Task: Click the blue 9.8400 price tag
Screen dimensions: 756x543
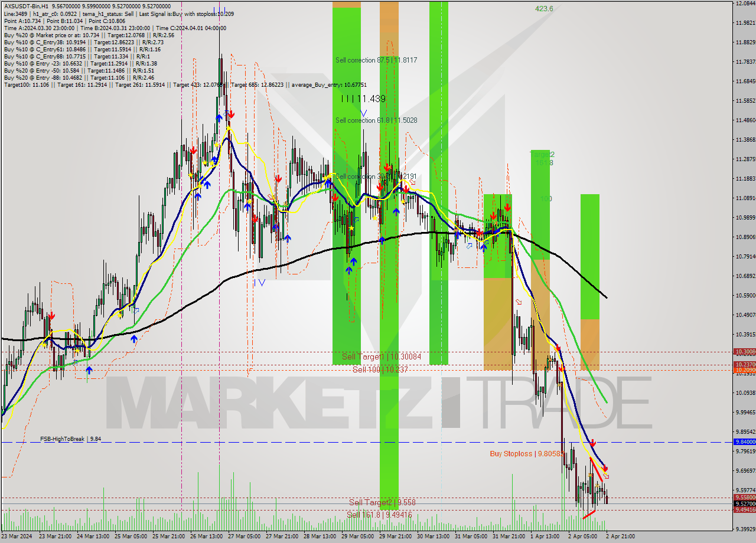Action: pos(744,441)
